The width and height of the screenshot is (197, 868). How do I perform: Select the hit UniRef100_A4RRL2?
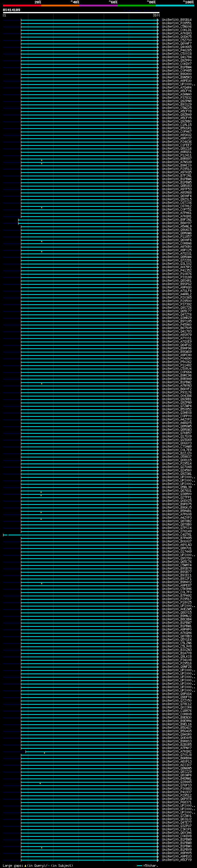(177, 294)
